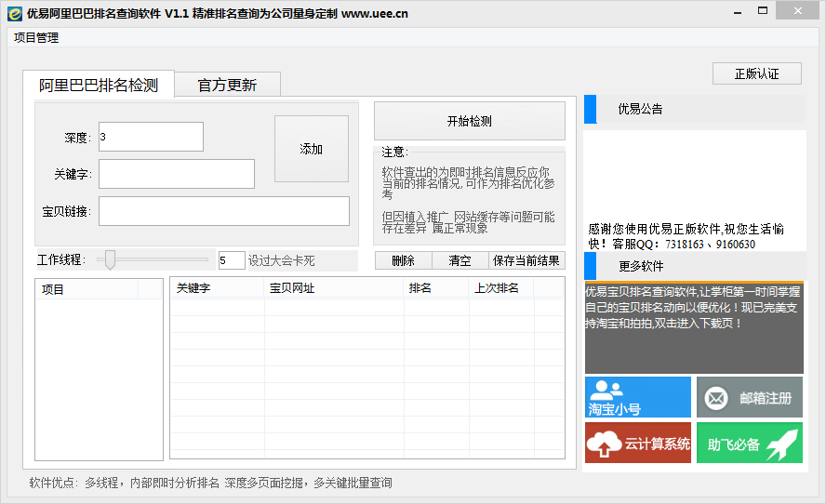Select the 阿里巴巴排名检测 tab
Screen dimensions: 826x504
99,85
